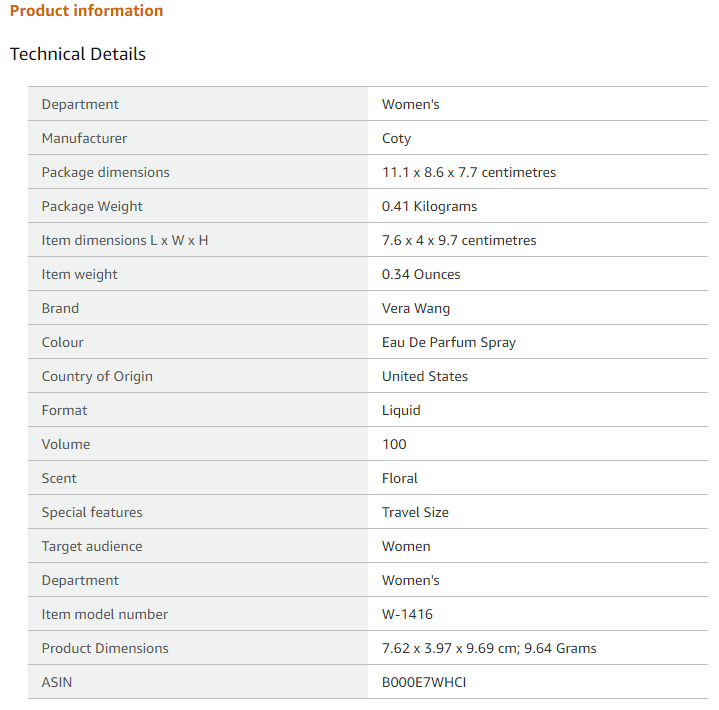719x710 pixels.
Task: Click the Travel Size special features value
Action: coord(415,512)
